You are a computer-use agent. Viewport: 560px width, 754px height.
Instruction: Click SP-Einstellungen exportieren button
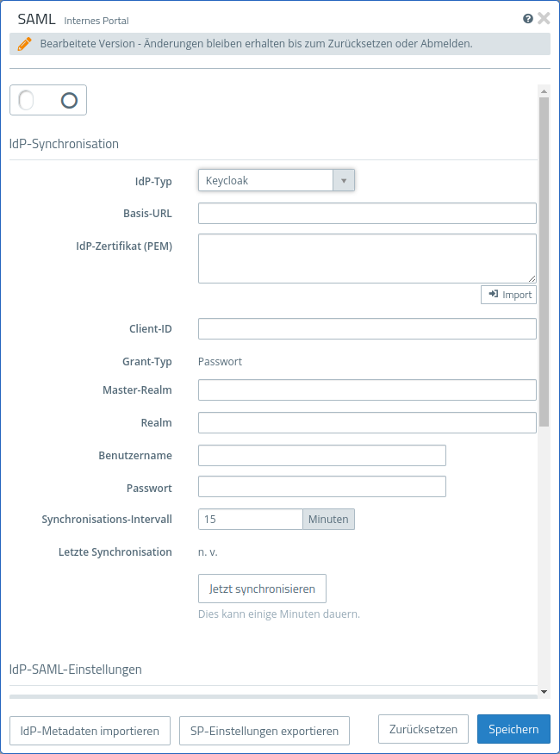pos(264,731)
